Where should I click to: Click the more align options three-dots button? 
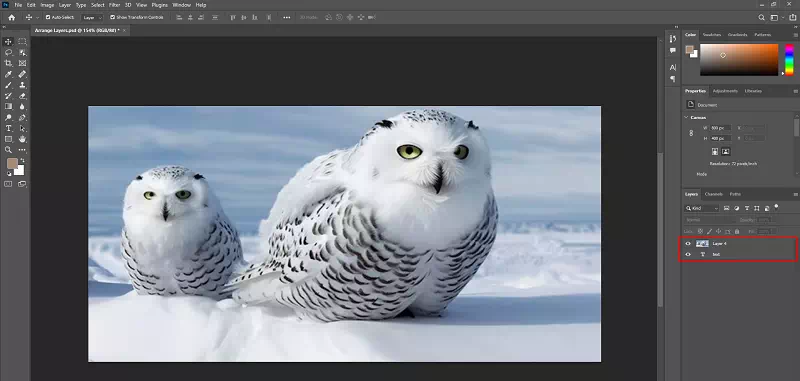(x=287, y=17)
